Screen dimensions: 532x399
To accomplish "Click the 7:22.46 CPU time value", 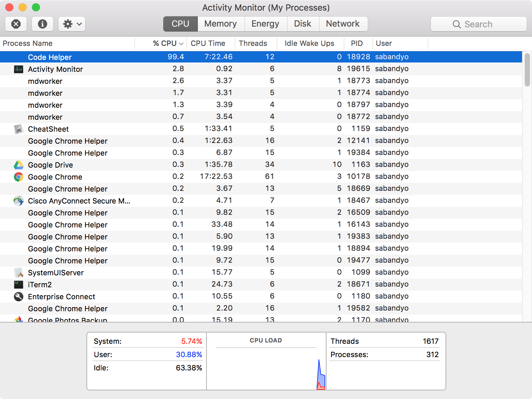I will pos(218,57).
